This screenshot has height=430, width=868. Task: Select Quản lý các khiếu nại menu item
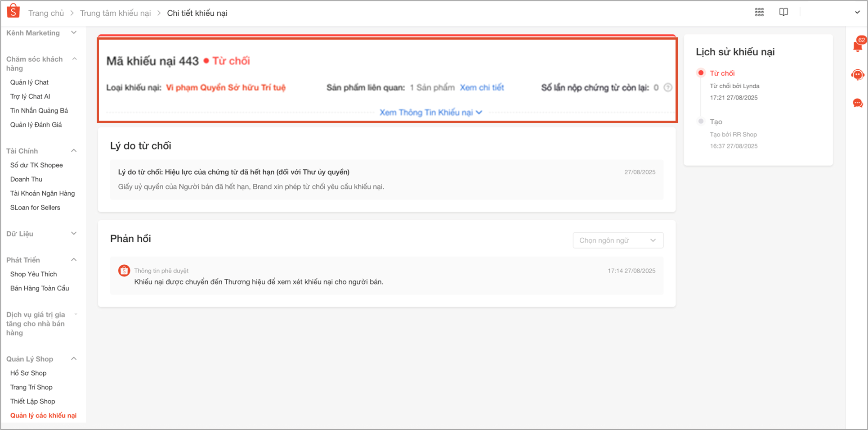click(43, 416)
